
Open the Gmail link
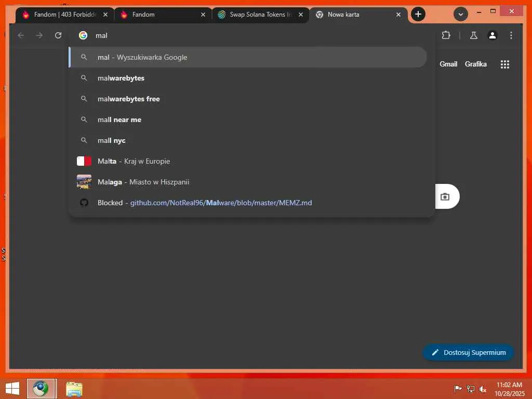(448, 64)
